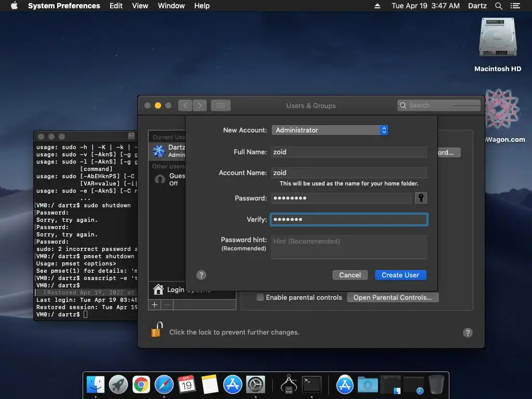
Task: Enable parental controls checkbox
Action: (260, 298)
